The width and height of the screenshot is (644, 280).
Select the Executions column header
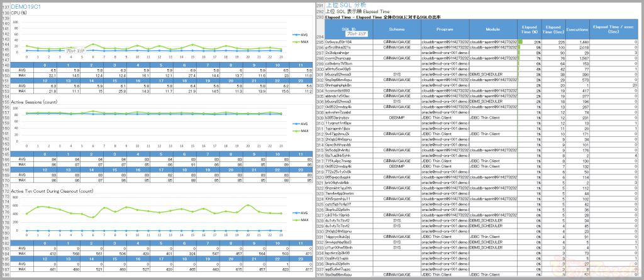(577, 30)
